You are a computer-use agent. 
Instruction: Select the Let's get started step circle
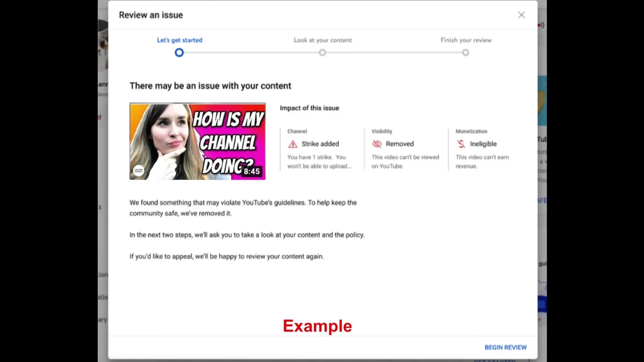point(179,53)
